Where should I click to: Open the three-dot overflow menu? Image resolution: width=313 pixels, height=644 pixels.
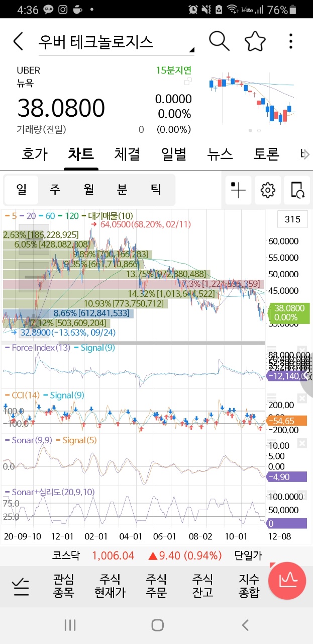pyautogui.click(x=291, y=41)
